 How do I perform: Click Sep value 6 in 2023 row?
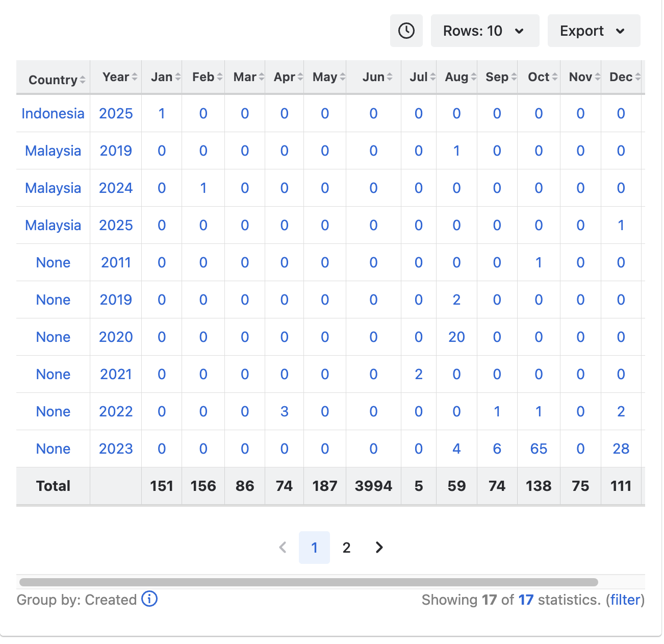point(497,449)
